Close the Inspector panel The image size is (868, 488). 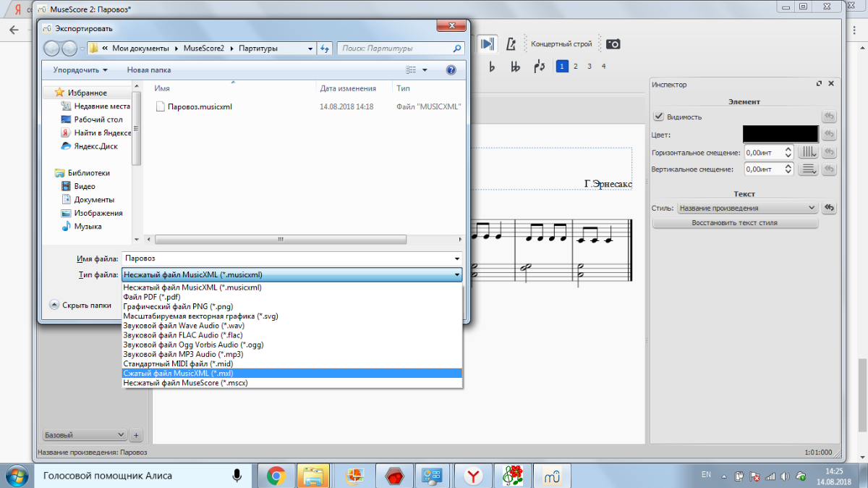pos(831,84)
